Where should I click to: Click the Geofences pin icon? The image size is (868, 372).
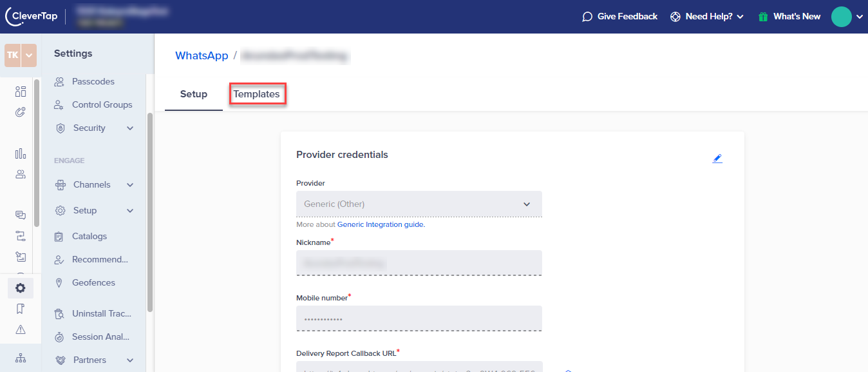pos(59,283)
